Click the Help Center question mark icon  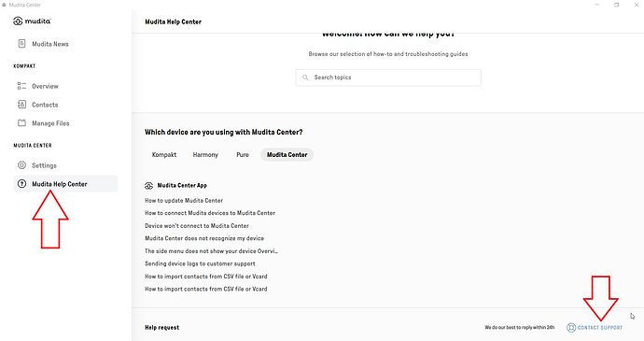(x=21, y=184)
